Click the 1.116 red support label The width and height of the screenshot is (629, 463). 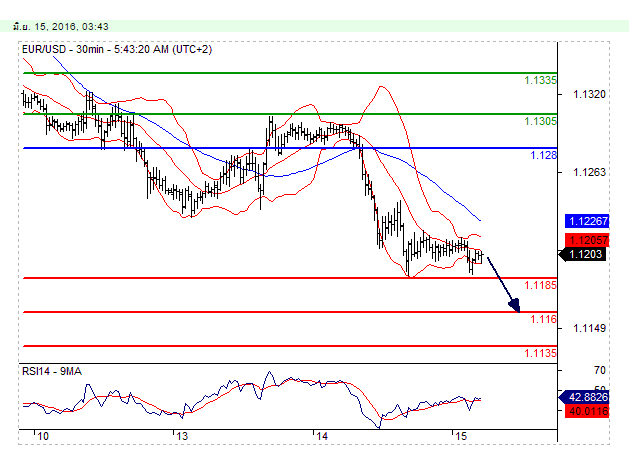point(544,320)
